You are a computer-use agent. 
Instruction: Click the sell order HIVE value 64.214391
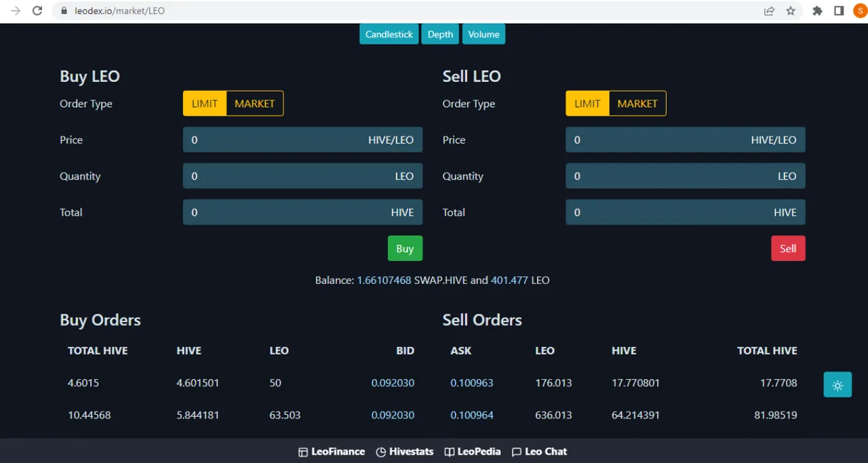click(x=635, y=415)
